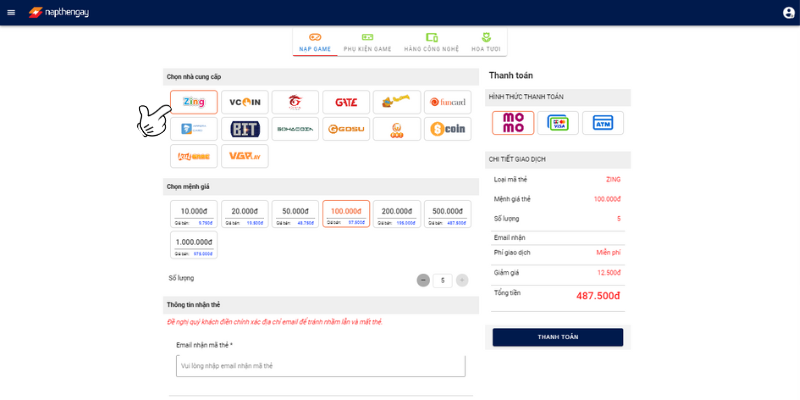800x400 pixels.
Task: Click the 'ZING' card type value
Action: pyautogui.click(x=613, y=180)
